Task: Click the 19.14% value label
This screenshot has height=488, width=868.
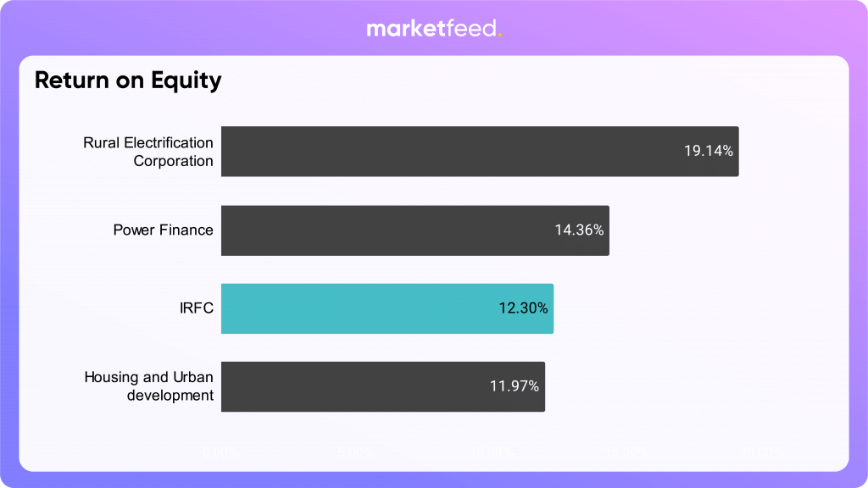Action: coord(709,152)
